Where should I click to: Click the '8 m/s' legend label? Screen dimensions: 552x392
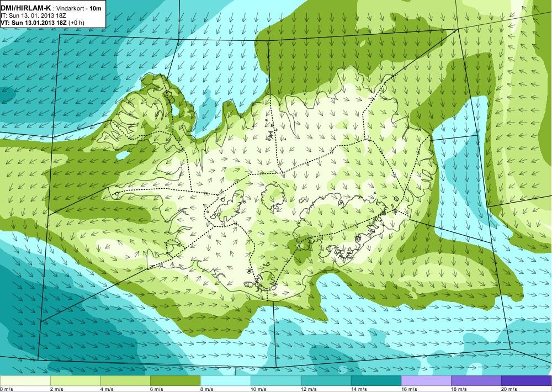208,389
